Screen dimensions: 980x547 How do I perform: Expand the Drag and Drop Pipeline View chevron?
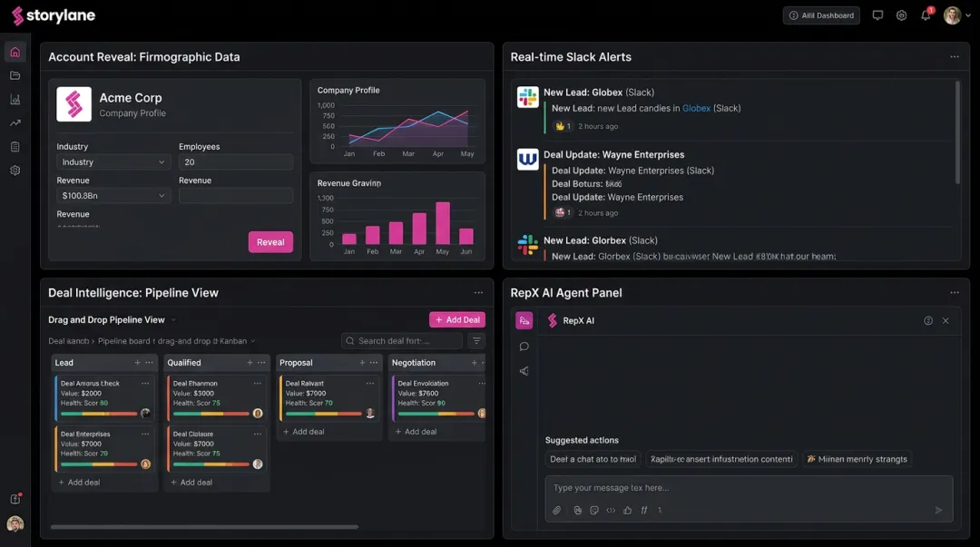173,320
